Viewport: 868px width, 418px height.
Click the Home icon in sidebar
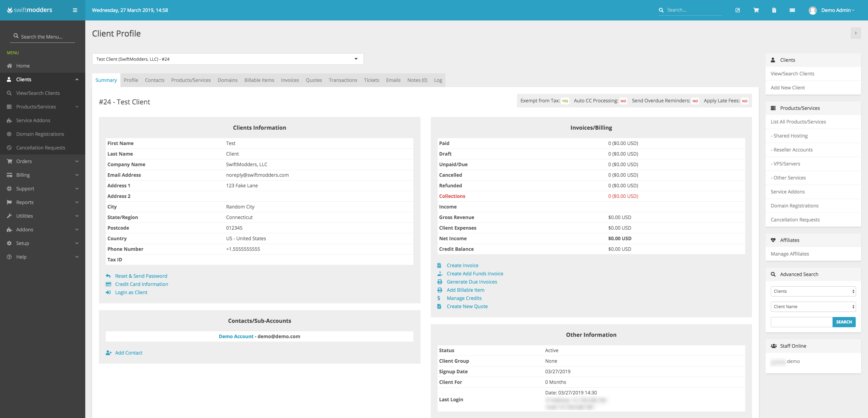(10, 66)
